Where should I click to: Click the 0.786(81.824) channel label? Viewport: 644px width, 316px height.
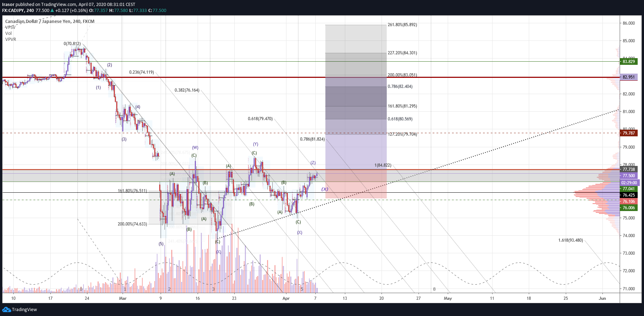312,140
